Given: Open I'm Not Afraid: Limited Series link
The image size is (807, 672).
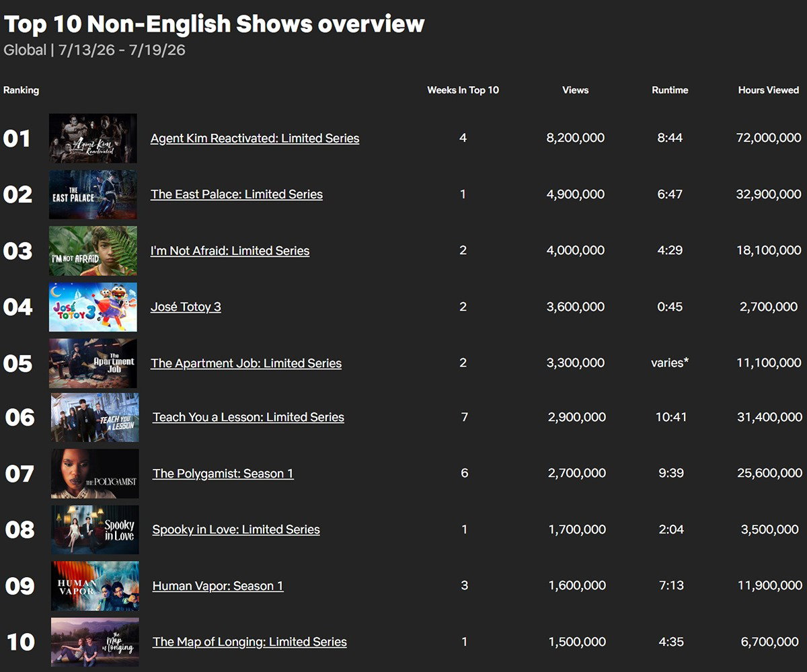Looking at the screenshot, I should (230, 250).
